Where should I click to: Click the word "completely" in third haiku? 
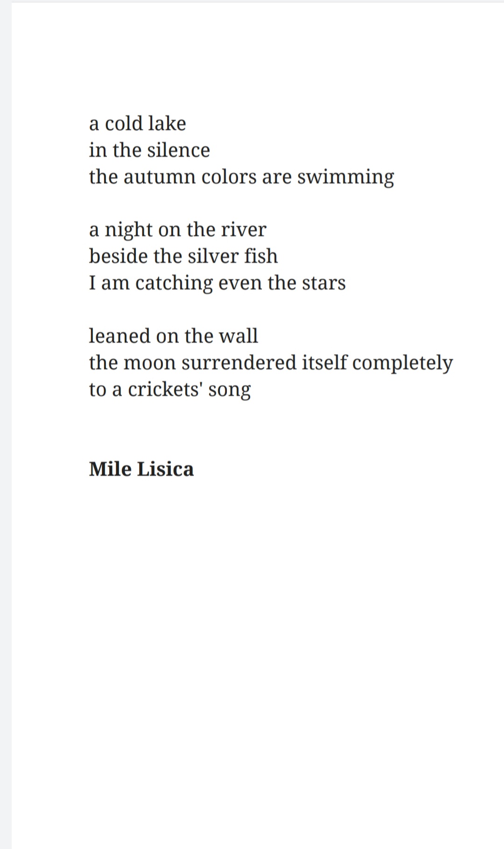pyautogui.click(x=402, y=363)
